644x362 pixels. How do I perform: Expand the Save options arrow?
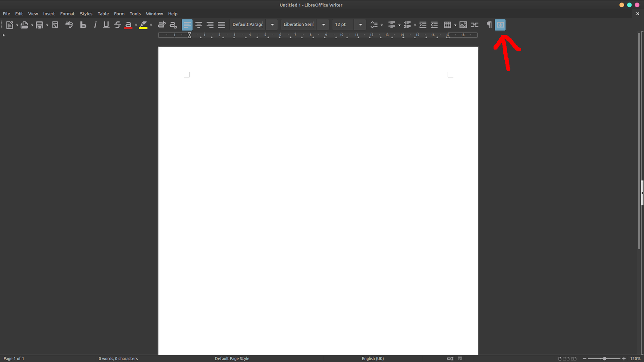pos(47,25)
